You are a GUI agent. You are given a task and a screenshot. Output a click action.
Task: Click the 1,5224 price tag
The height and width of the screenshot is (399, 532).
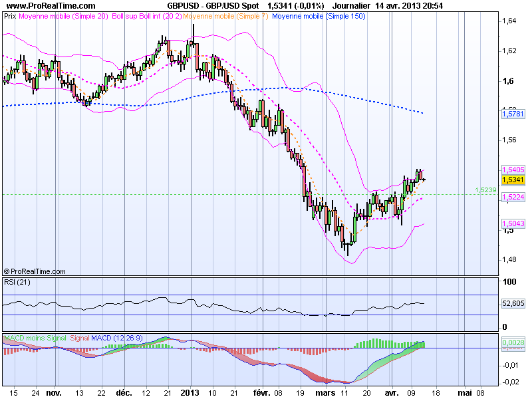coord(513,197)
